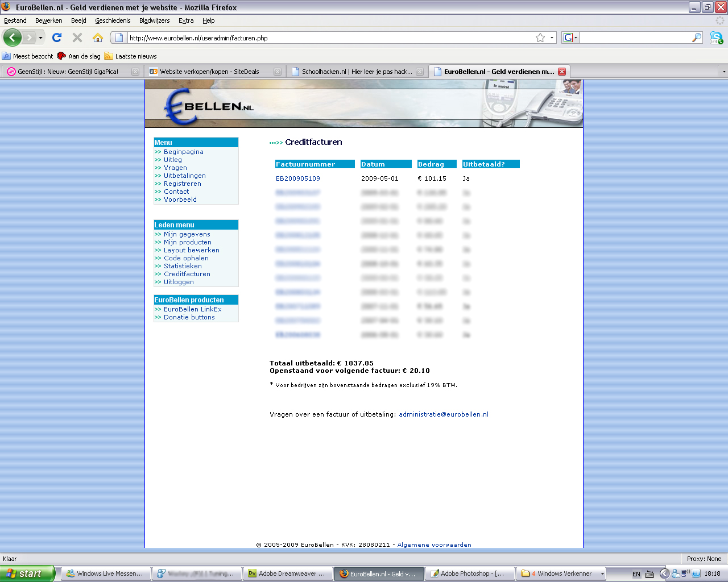Click the EN language indicator
The width and height of the screenshot is (728, 582).
coord(636,574)
